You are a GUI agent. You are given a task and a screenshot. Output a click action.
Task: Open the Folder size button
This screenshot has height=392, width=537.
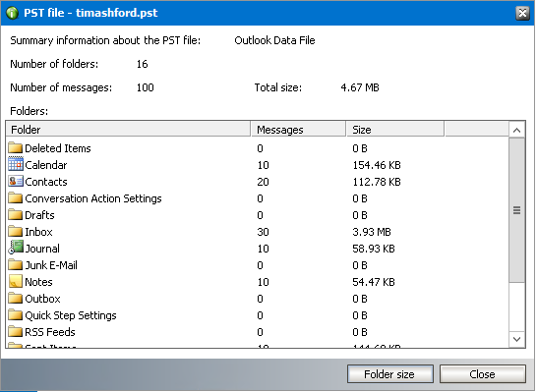(x=390, y=374)
